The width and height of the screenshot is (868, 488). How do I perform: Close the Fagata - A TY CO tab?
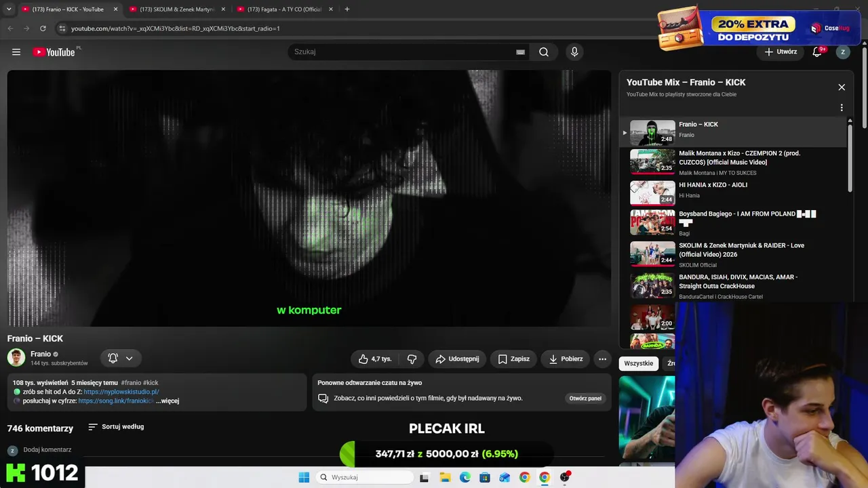[x=330, y=9]
